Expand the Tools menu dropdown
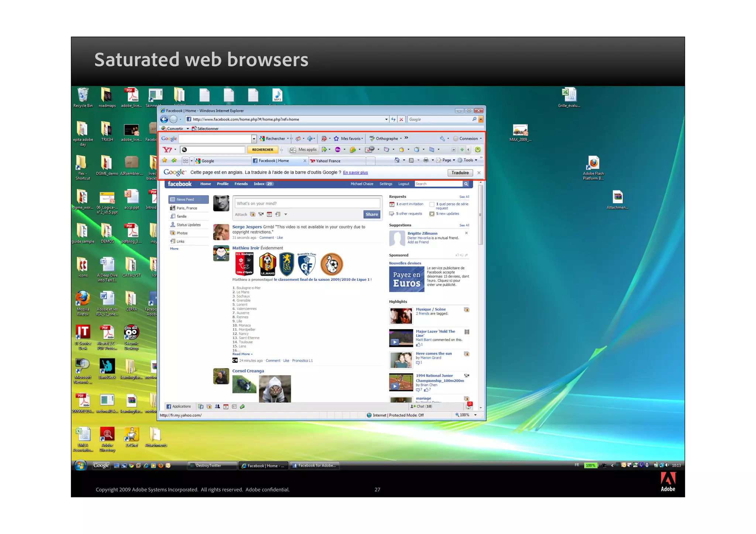The height and width of the screenshot is (534, 756). (468, 160)
